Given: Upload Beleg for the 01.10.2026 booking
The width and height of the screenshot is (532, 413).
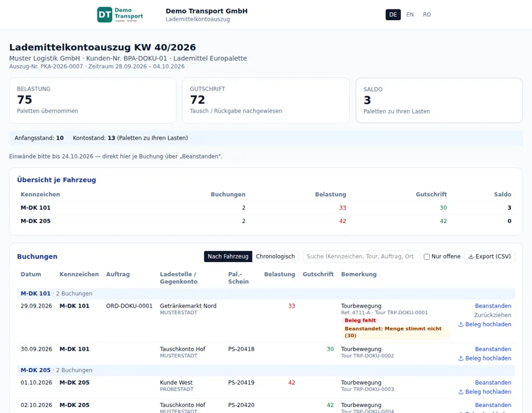Looking at the screenshot, I should tap(485, 392).
